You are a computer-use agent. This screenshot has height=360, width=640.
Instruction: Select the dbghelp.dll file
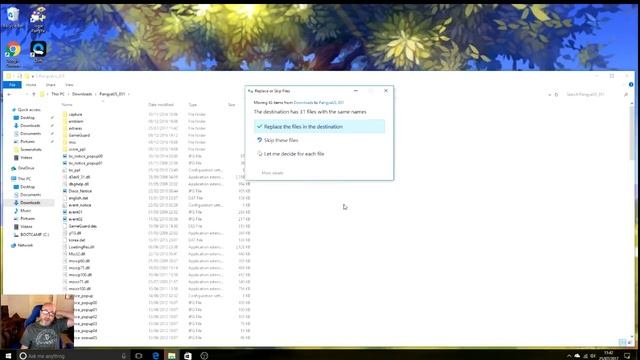point(78,184)
